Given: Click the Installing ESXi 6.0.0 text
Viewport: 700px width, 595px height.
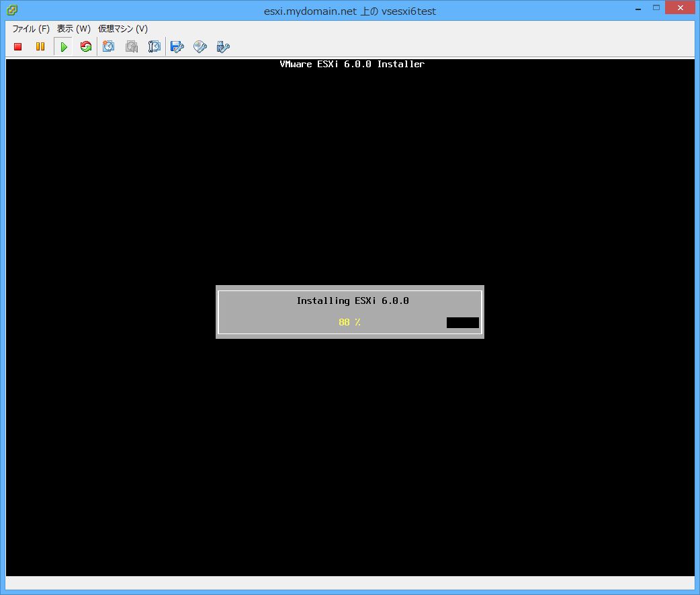Looking at the screenshot, I should click(353, 301).
